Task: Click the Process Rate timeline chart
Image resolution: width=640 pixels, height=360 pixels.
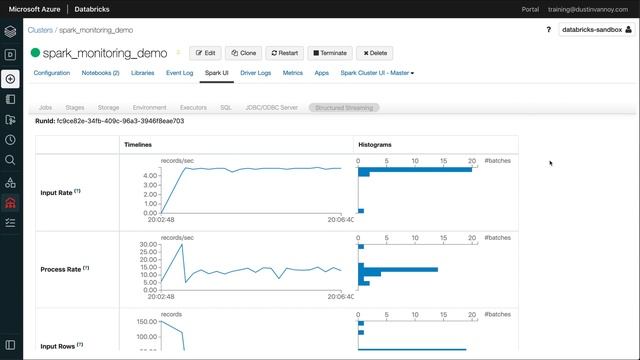Action: [251, 267]
